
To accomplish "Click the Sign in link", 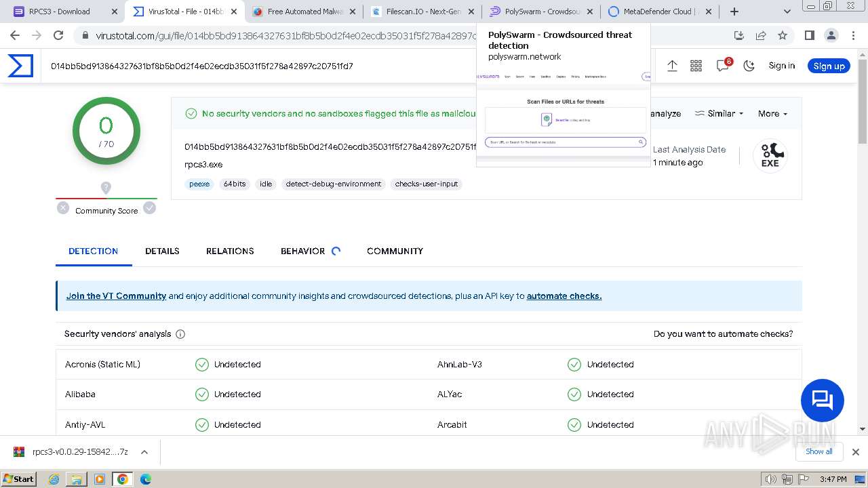I will point(781,66).
